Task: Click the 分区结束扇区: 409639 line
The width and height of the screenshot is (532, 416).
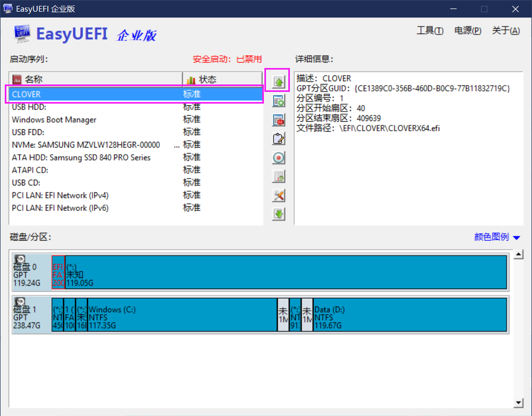Action: coord(339,118)
